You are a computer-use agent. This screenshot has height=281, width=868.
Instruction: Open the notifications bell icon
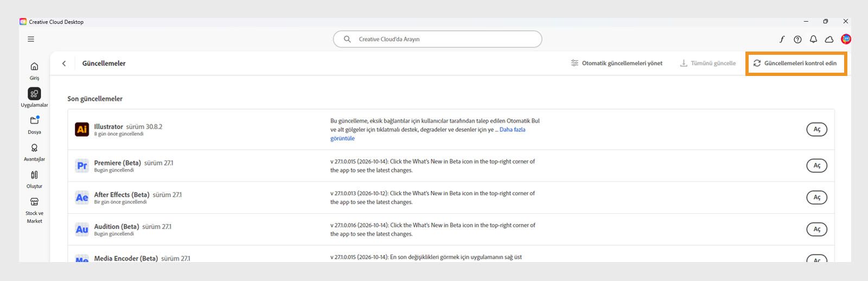click(813, 39)
